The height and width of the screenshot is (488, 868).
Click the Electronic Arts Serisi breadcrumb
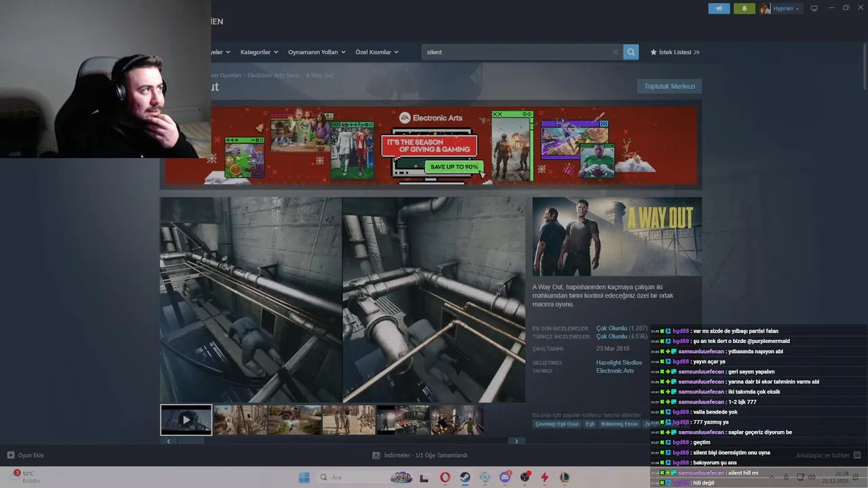click(x=273, y=75)
